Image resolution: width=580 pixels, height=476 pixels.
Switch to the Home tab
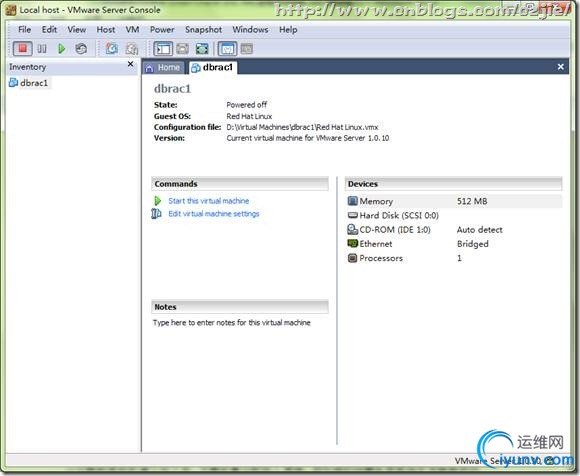pyautogui.click(x=163, y=68)
